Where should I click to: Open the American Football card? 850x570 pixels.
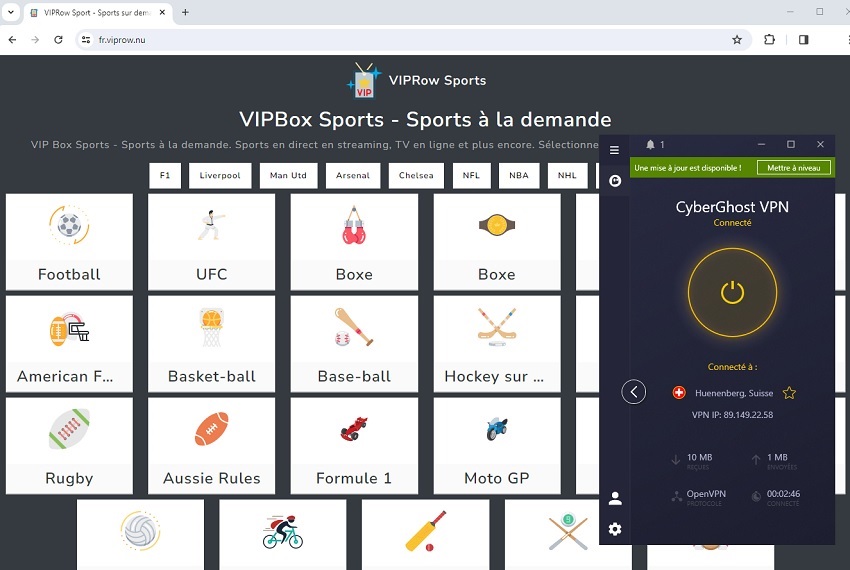coord(69,344)
